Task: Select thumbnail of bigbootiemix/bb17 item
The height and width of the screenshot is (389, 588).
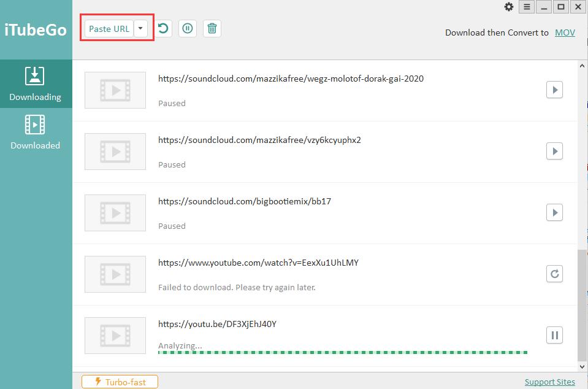Action: click(115, 213)
